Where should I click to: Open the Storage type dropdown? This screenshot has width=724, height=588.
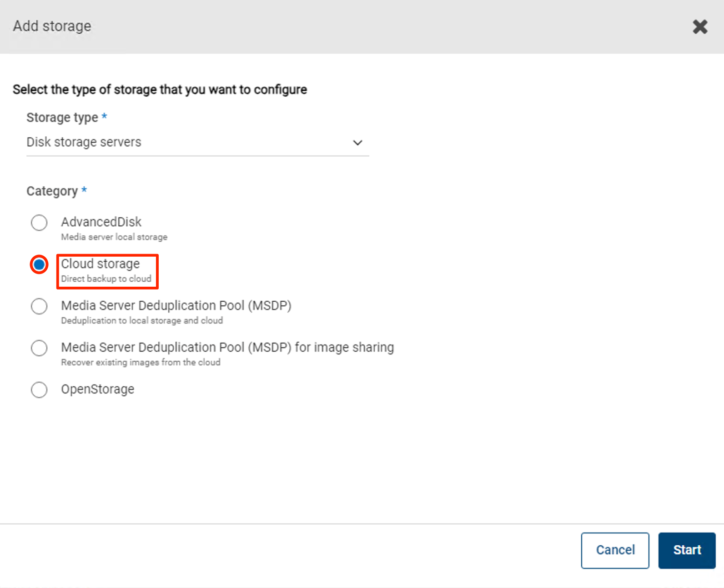point(197,142)
